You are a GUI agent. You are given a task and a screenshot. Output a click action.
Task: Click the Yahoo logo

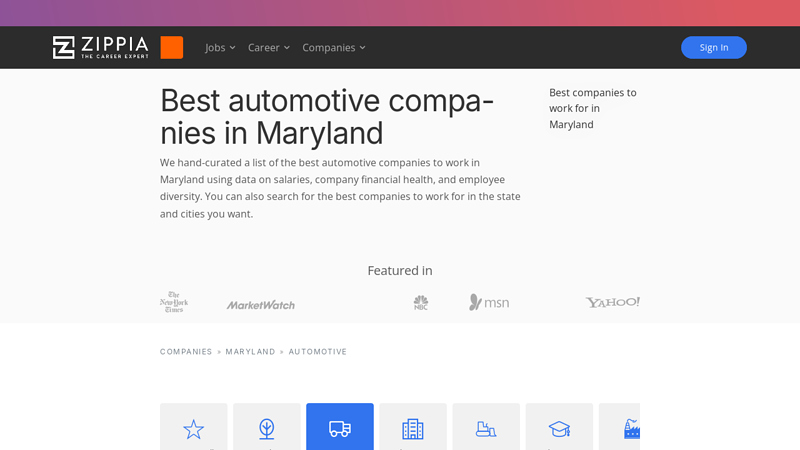[612, 302]
